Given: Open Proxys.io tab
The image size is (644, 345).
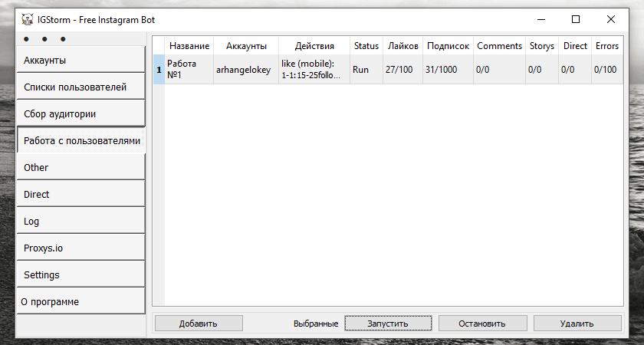Looking at the screenshot, I should tap(81, 248).
